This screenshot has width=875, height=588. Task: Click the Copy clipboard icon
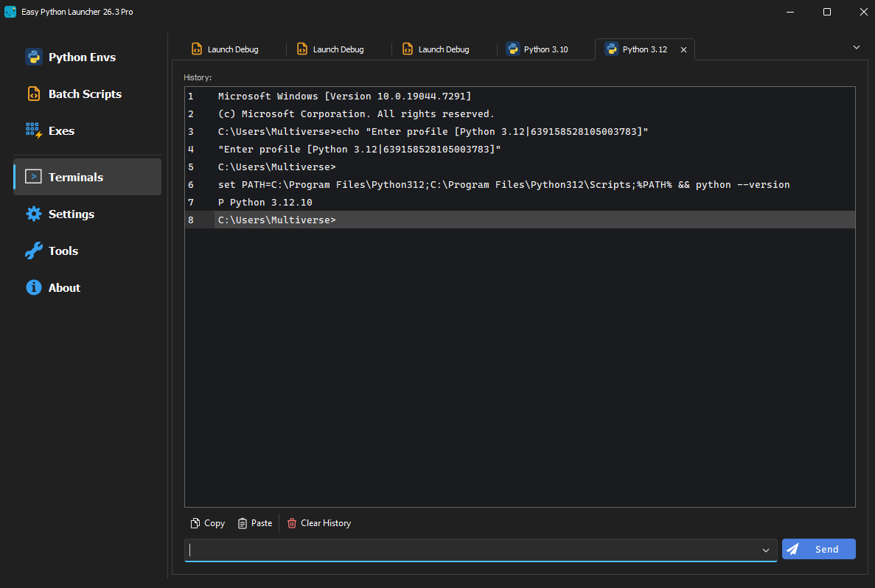(x=195, y=522)
